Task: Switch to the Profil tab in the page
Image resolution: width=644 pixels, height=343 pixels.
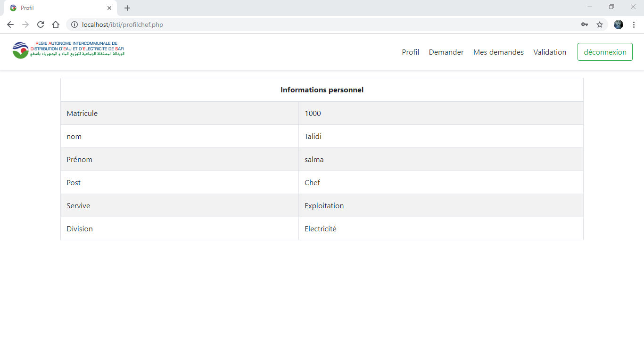Action: click(x=410, y=52)
